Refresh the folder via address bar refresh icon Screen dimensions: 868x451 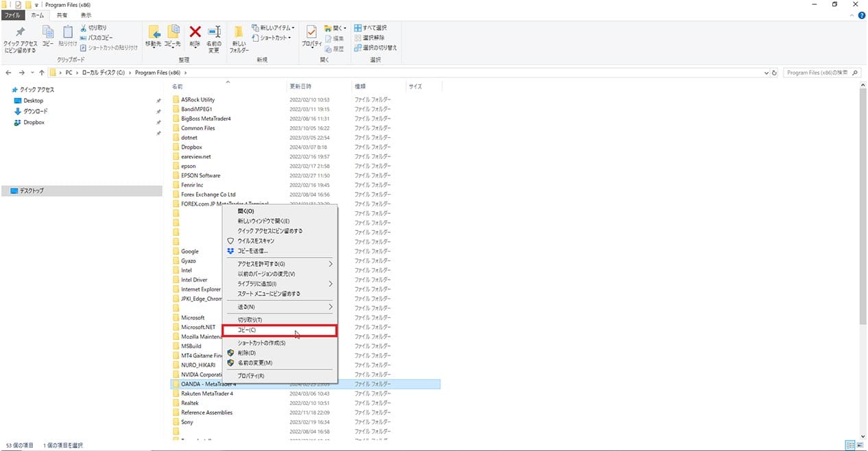pyautogui.click(x=774, y=72)
